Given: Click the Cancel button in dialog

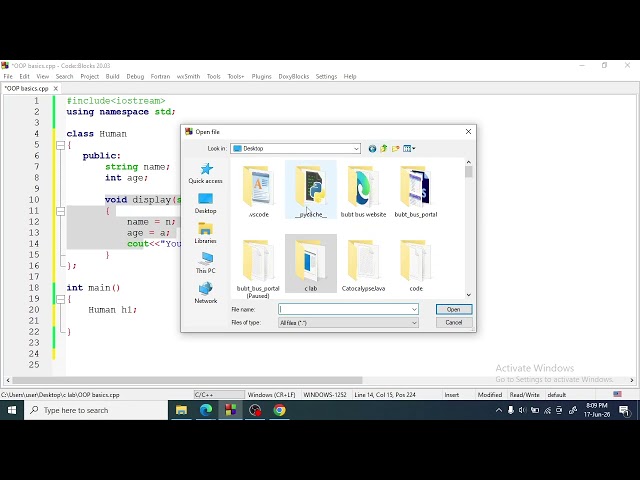Looking at the screenshot, I should pyautogui.click(x=453, y=322).
